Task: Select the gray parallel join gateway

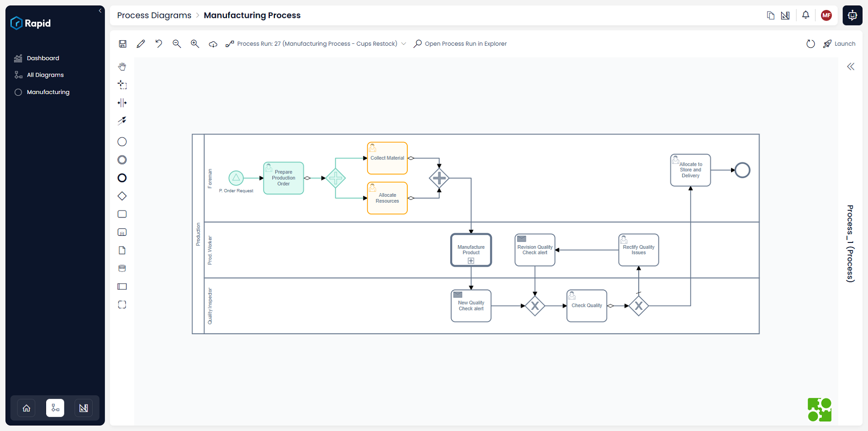Action: (x=439, y=178)
